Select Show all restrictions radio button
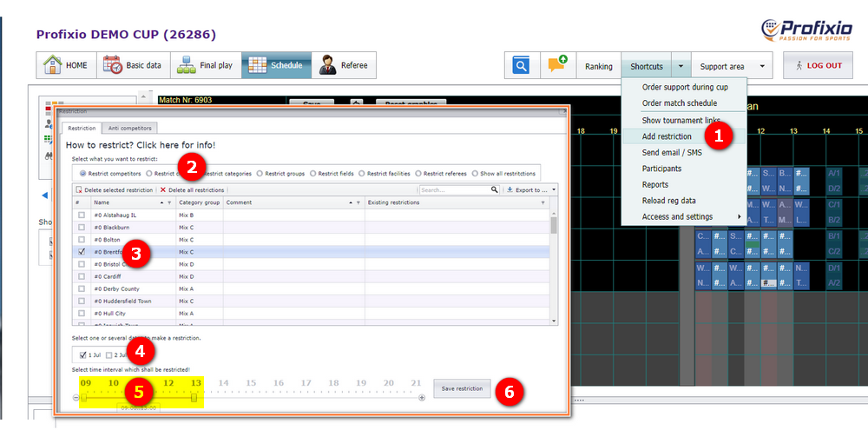This screenshot has width=868, height=437. [x=475, y=174]
